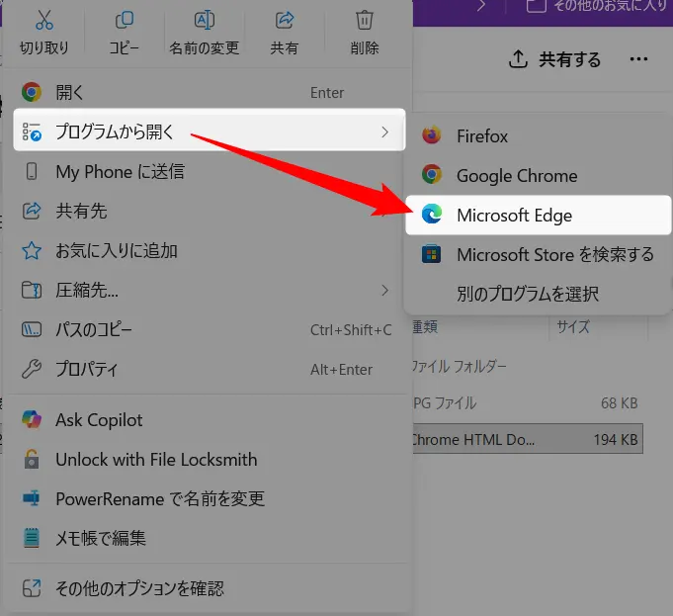Click パスのコピー menu item

[94, 329]
